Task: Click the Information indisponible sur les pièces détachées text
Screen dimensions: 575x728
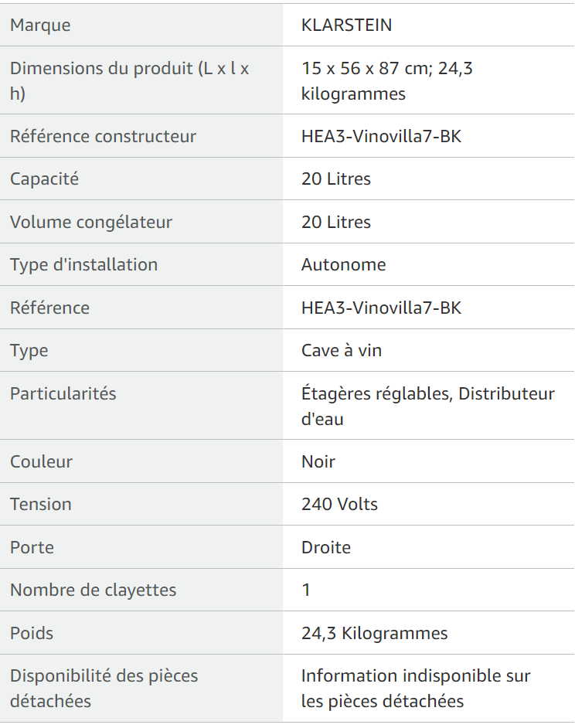Action: pyautogui.click(x=416, y=689)
